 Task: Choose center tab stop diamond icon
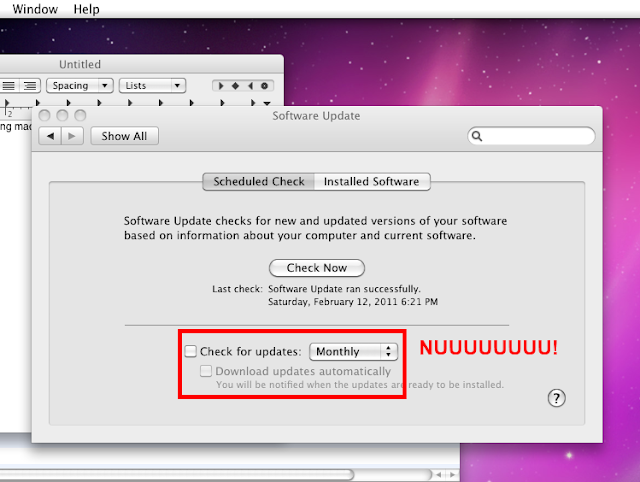click(236, 86)
